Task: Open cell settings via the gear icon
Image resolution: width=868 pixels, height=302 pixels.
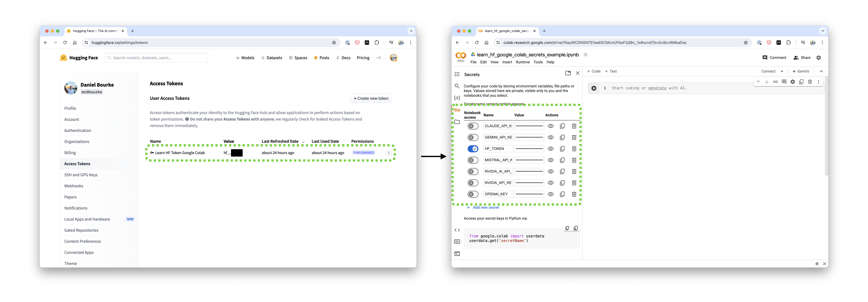Action: point(793,82)
